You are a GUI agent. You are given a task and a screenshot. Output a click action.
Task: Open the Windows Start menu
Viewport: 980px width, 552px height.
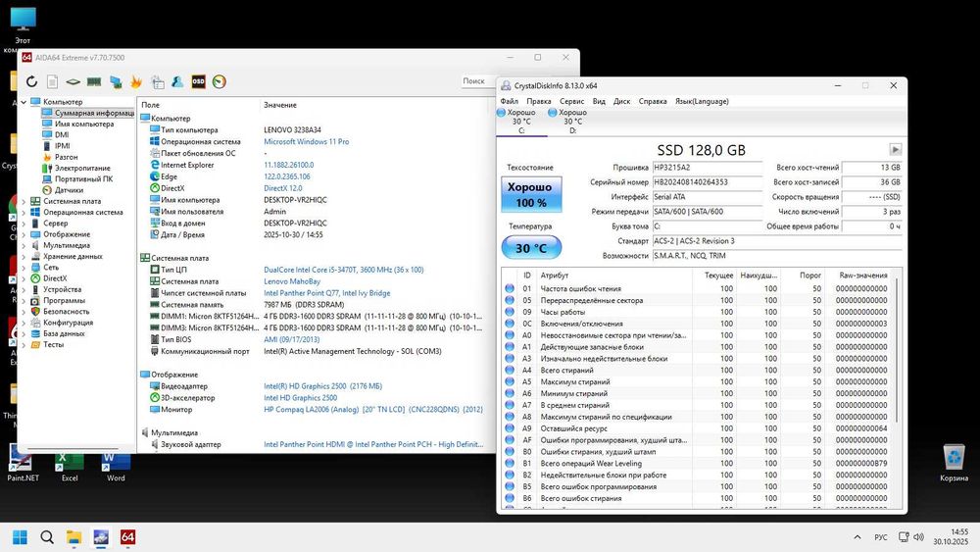(x=20, y=537)
